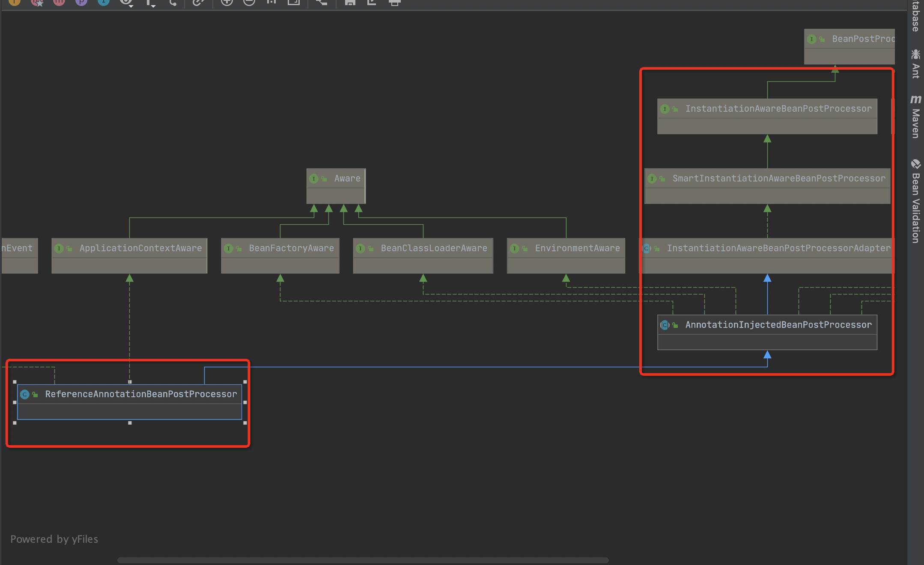Click interface icon on Aware node
This screenshot has width=924, height=565.
point(314,178)
